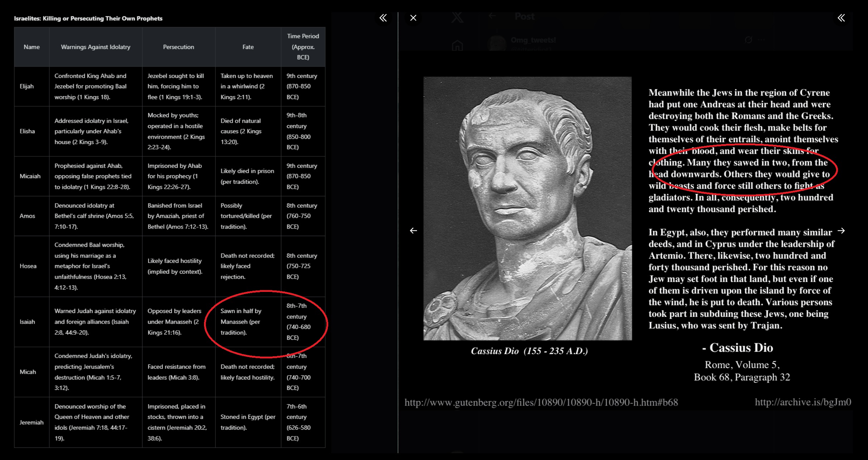Click the gutenberg.org source URL text
Screen dimensions: 868x460
(x=541, y=402)
